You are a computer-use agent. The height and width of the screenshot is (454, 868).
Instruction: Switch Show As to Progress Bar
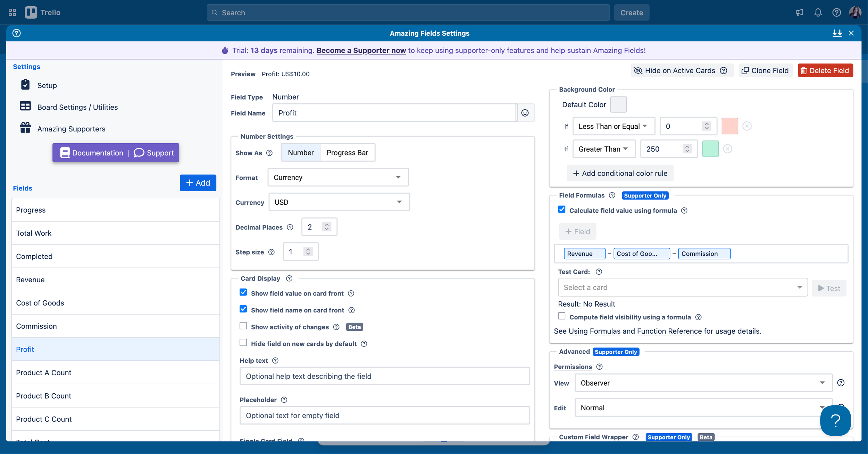click(x=347, y=153)
